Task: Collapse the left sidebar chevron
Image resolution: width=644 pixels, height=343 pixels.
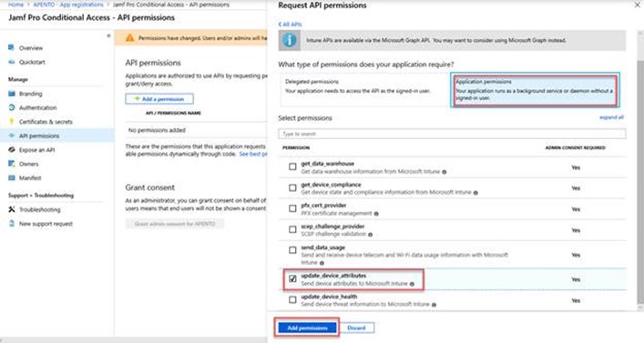Action: pyautogui.click(x=108, y=36)
